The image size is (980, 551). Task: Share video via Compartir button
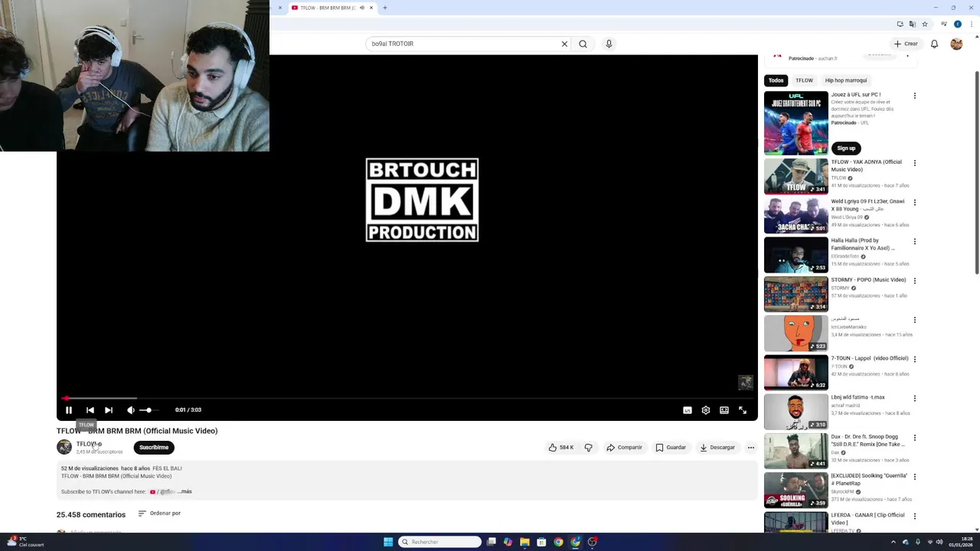coord(624,448)
